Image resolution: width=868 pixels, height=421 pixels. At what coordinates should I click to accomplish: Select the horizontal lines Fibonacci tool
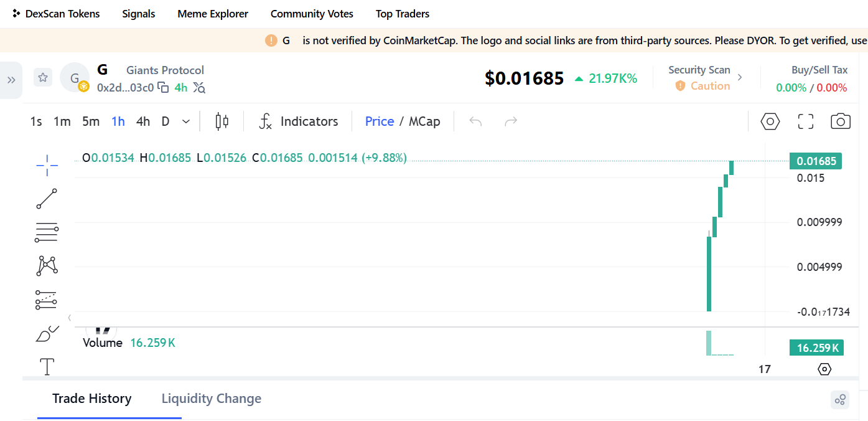[x=47, y=232]
